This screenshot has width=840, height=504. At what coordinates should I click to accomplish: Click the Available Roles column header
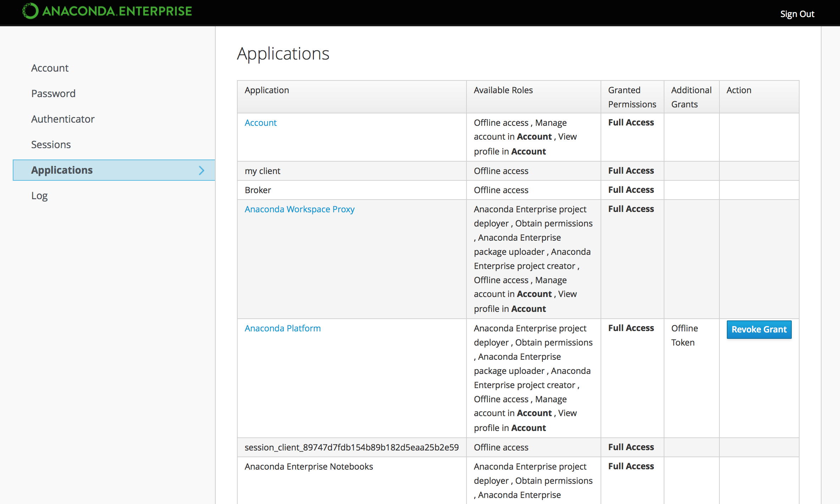503,90
